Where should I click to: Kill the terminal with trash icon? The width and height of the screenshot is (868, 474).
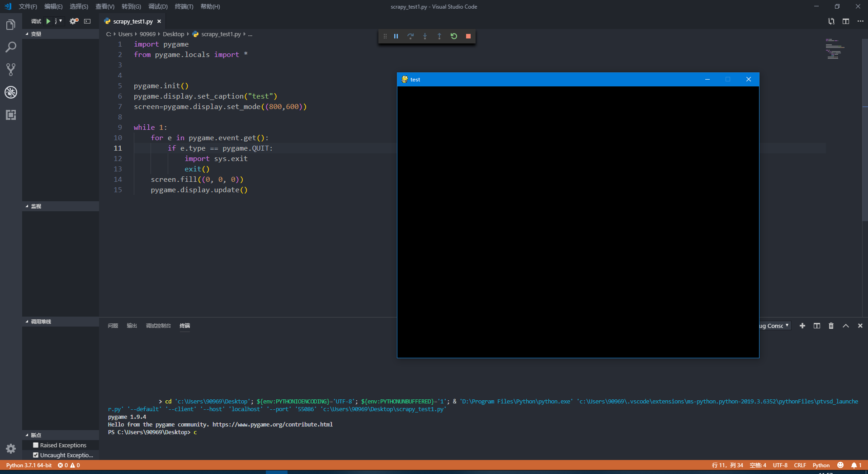831,326
